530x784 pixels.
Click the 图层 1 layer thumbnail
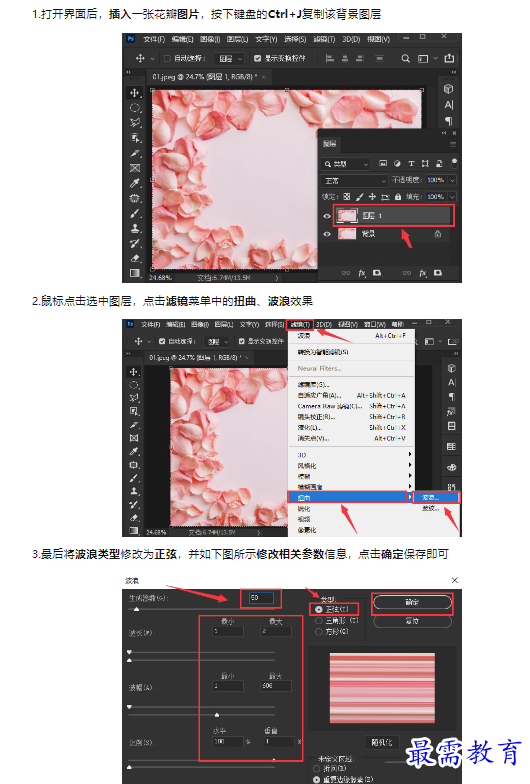tap(346, 216)
